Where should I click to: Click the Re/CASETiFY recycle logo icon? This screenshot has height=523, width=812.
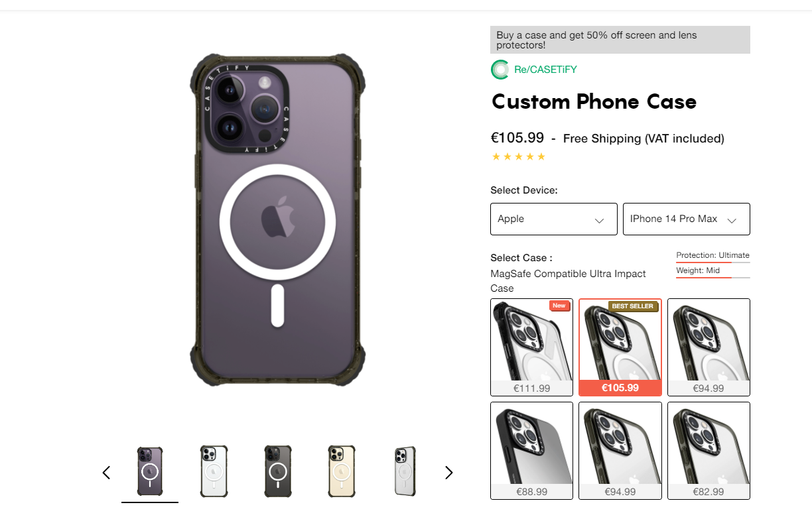click(500, 70)
